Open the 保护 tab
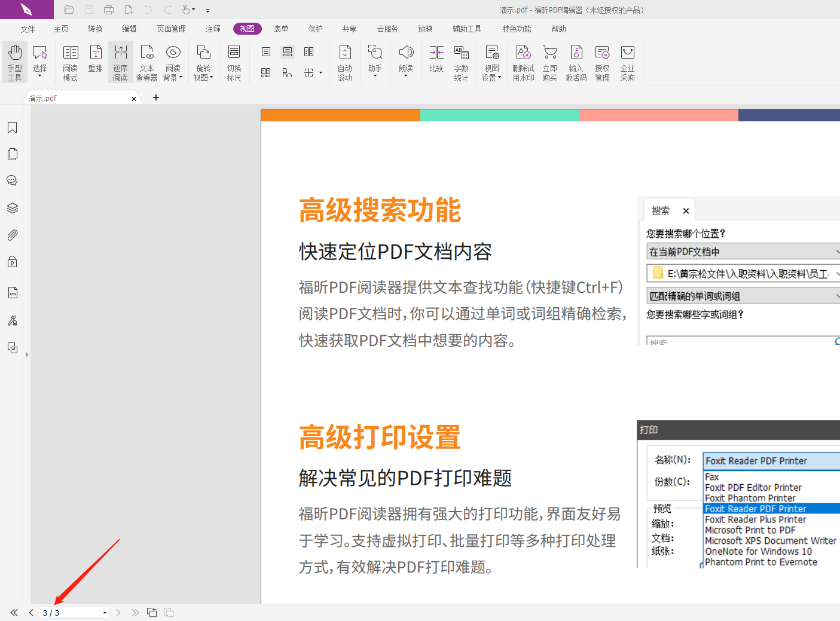The height and width of the screenshot is (621, 840). click(316, 29)
